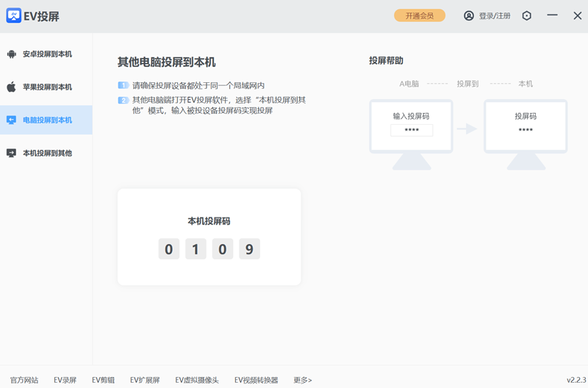Click the Android robot icon in sidebar
The width and height of the screenshot is (588, 388).
(x=11, y=54)
